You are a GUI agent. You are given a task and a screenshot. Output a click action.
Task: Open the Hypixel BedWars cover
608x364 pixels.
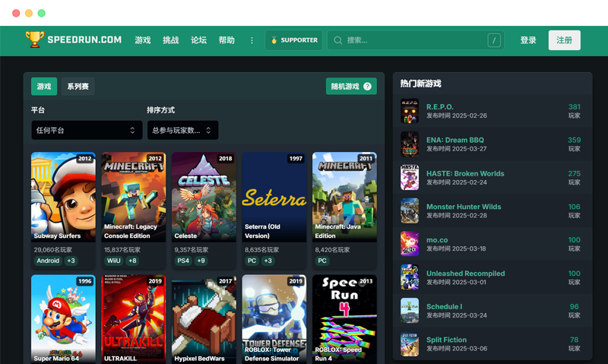click(x=204, y=319)
